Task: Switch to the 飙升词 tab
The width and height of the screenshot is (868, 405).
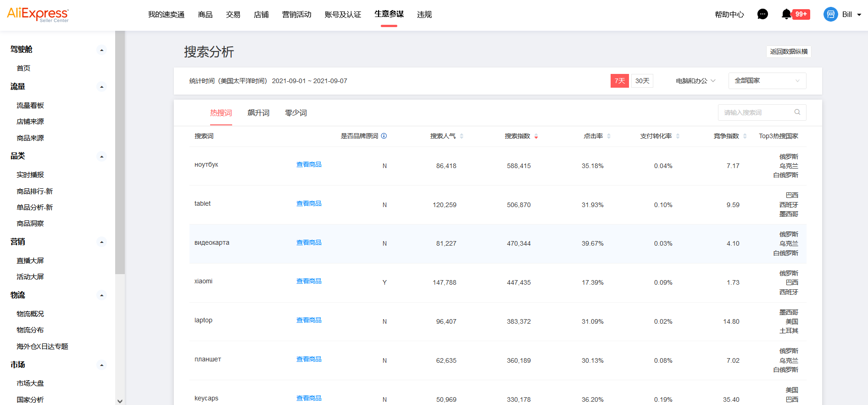Action: 258,113
